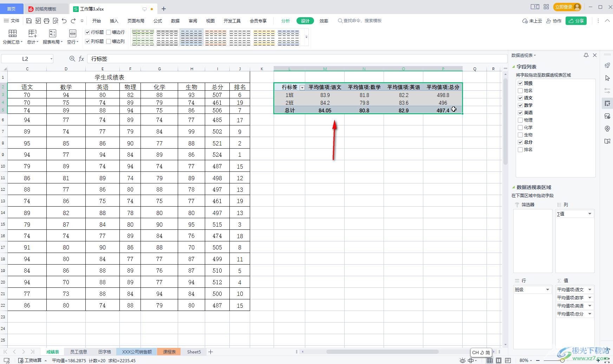This screenshot has width=613, height=364.
Task: Check the 物理 field checkbox
Action: click(x=520, y=120)
